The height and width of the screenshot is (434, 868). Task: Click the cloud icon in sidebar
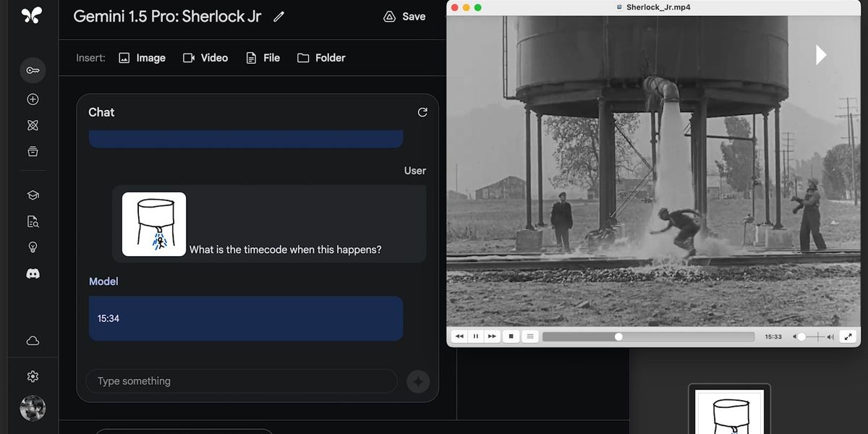33,341
